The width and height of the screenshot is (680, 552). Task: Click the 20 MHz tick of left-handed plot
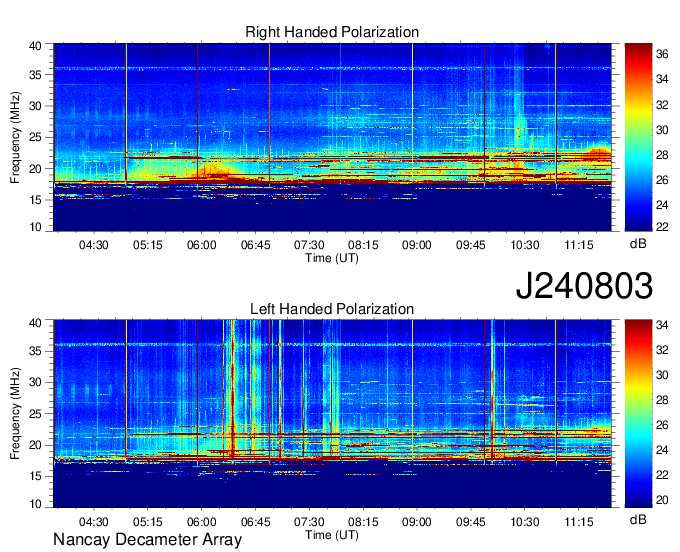pyautogui.click(x=35, y=445)
